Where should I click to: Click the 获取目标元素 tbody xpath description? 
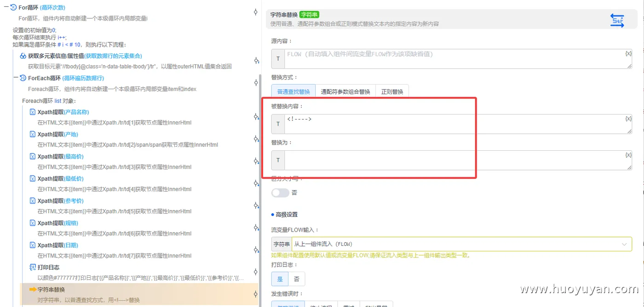pyautogui.click(x=130, y=67)
